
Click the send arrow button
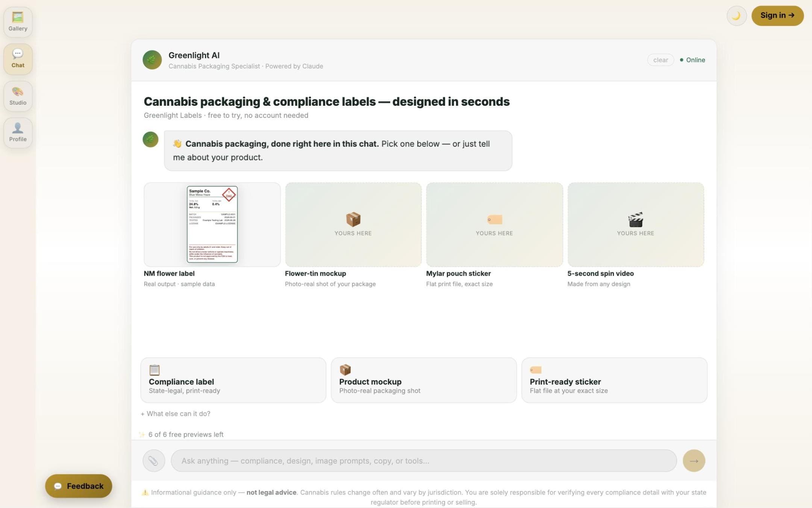click(x=694, y=461)
